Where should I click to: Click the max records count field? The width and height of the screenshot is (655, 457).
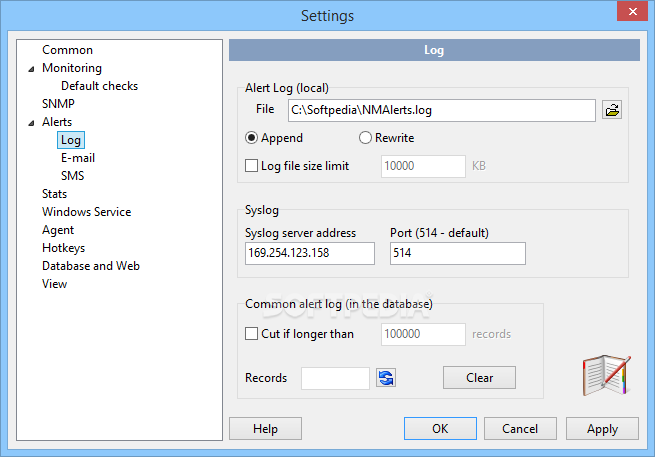click(423, 334)
